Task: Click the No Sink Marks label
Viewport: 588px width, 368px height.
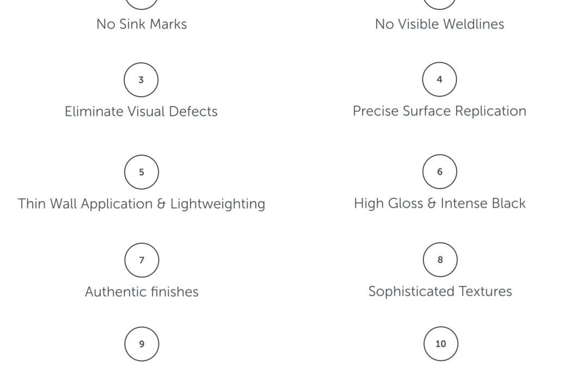Action: tap(142, 24)
